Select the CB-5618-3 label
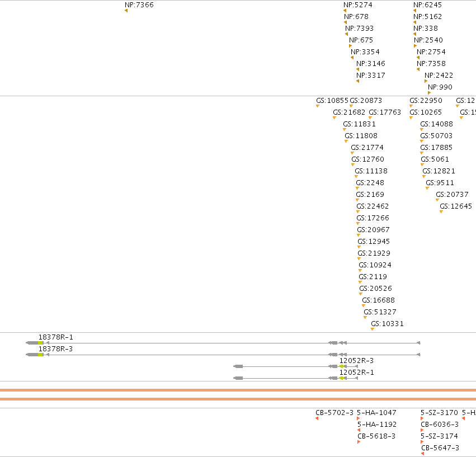This screenshot has width=476, height=457. point(376,436)
